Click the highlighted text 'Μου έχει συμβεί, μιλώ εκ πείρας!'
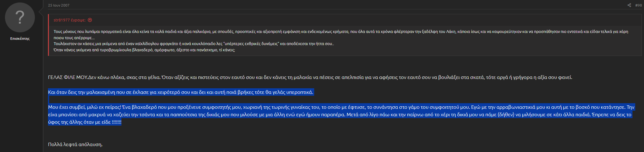This screenshot has height=152, width=644. point(85,107)
